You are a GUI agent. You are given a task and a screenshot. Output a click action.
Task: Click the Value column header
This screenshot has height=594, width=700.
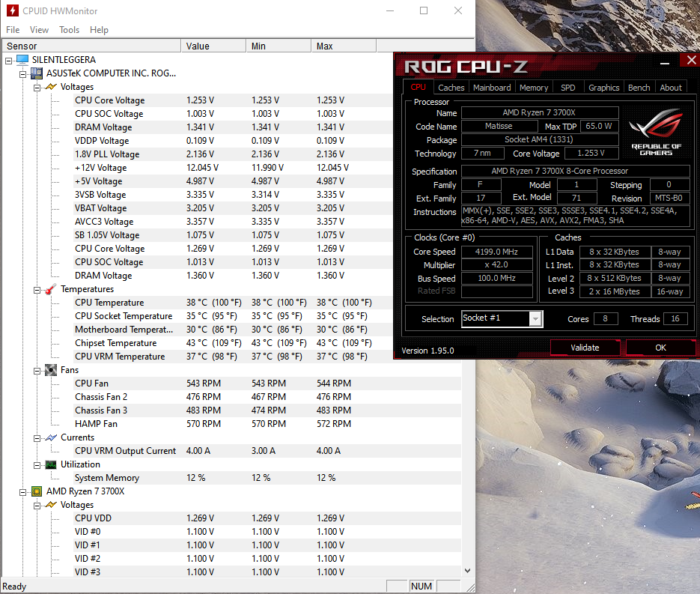tap(213, 46)
